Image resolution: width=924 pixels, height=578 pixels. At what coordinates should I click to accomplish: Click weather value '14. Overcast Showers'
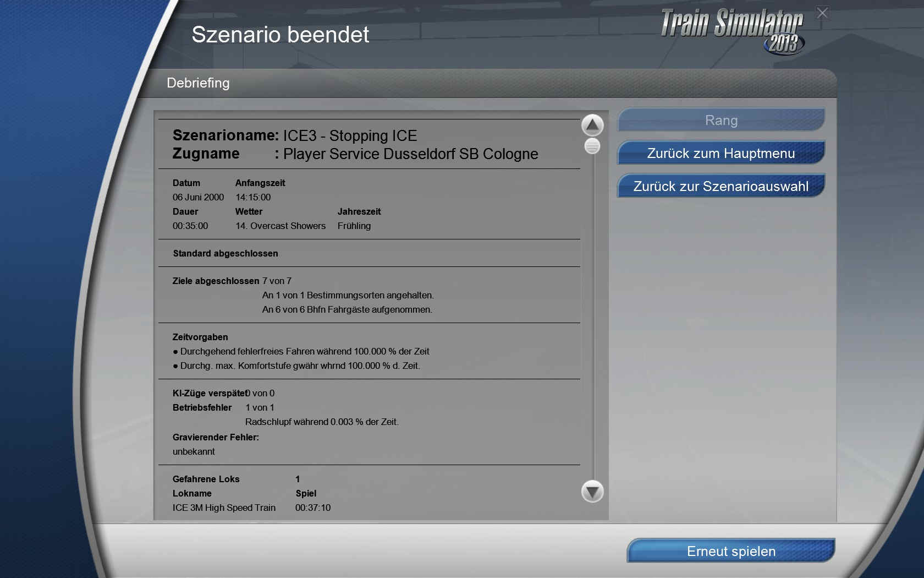pos(280,226)
